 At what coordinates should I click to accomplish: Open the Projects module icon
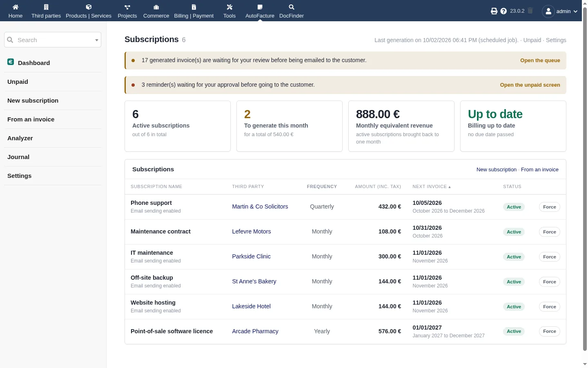(127, 7)
